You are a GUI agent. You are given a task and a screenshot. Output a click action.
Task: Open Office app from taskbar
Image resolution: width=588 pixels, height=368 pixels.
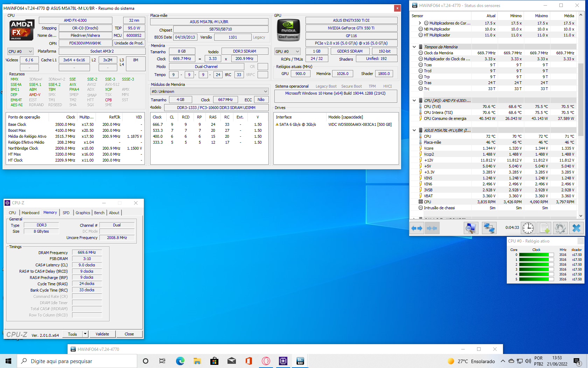tap(248, 361)
